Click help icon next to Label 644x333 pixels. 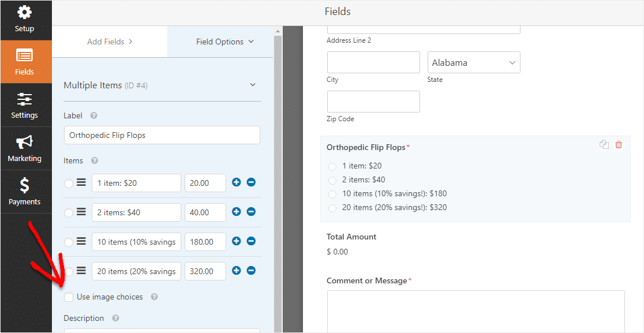point(93,116)
